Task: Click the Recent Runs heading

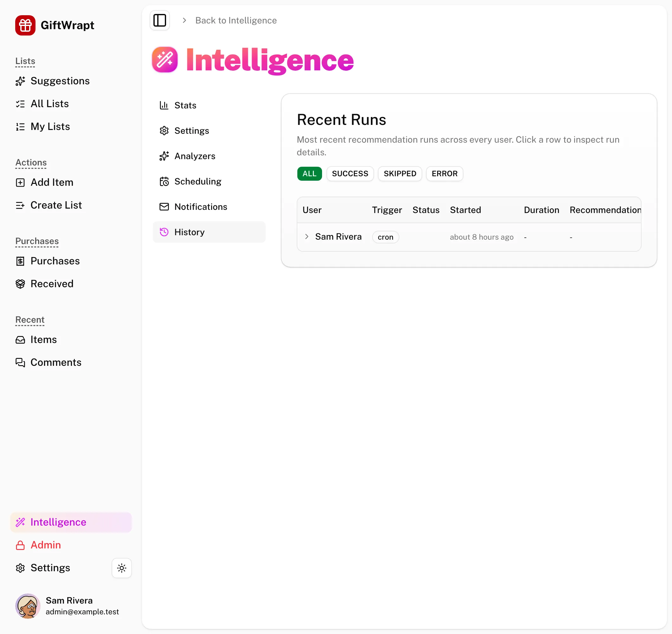Action: coord(341,120)
